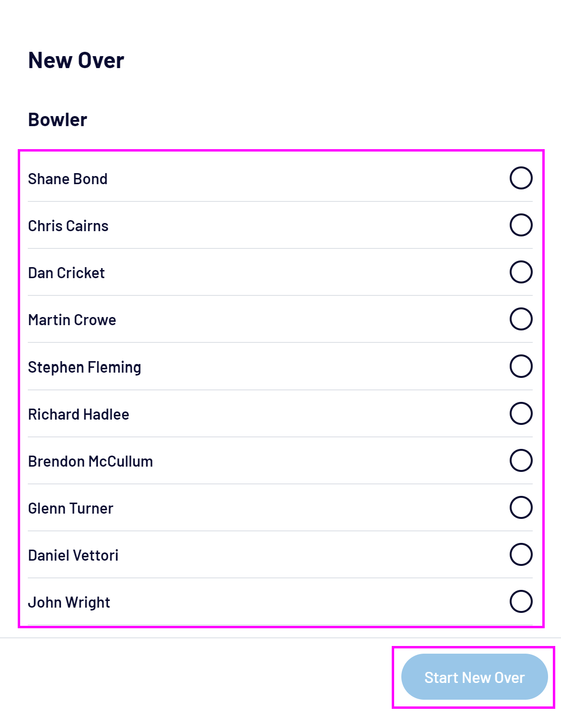The width and height of the screenshot is (561, 728).
Task: Click the Start New Over button
Action: [474, 677]
